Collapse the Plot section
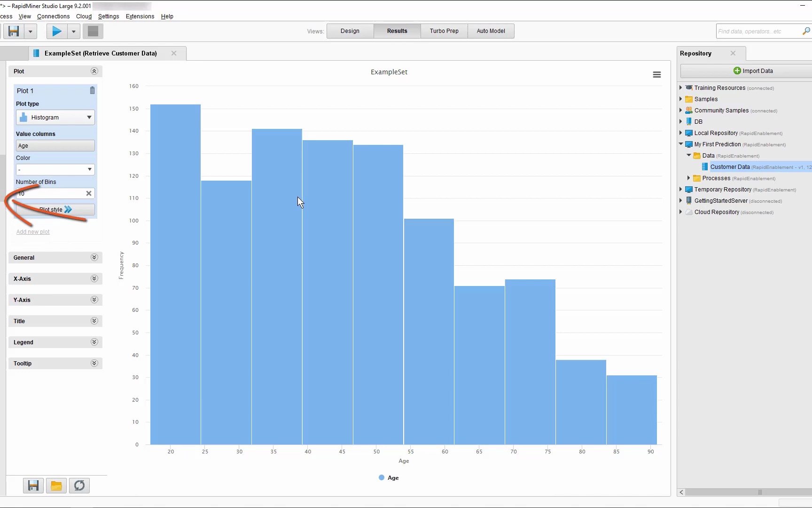Viewport: 812px width, 508px height. coord(94,71)
